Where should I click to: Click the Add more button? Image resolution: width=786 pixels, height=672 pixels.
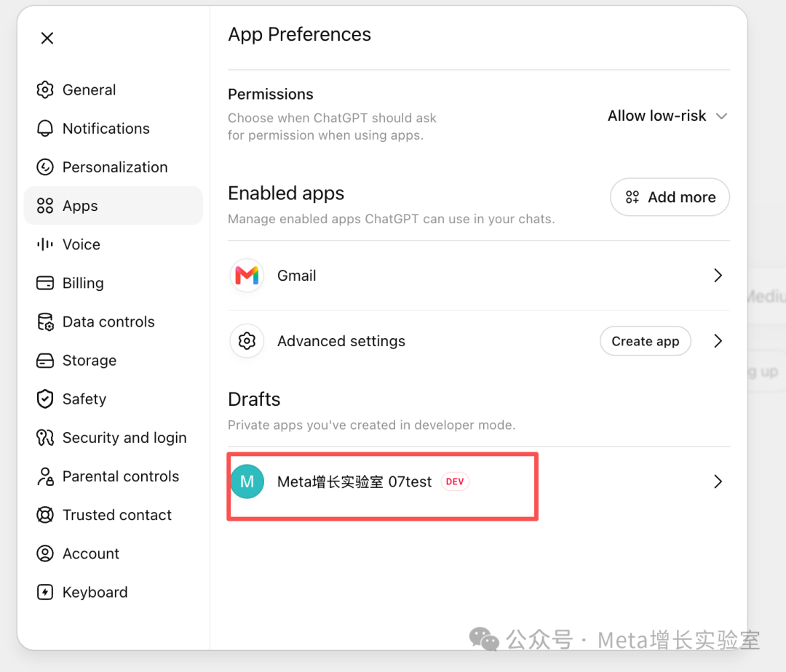(x=670, y=197)
